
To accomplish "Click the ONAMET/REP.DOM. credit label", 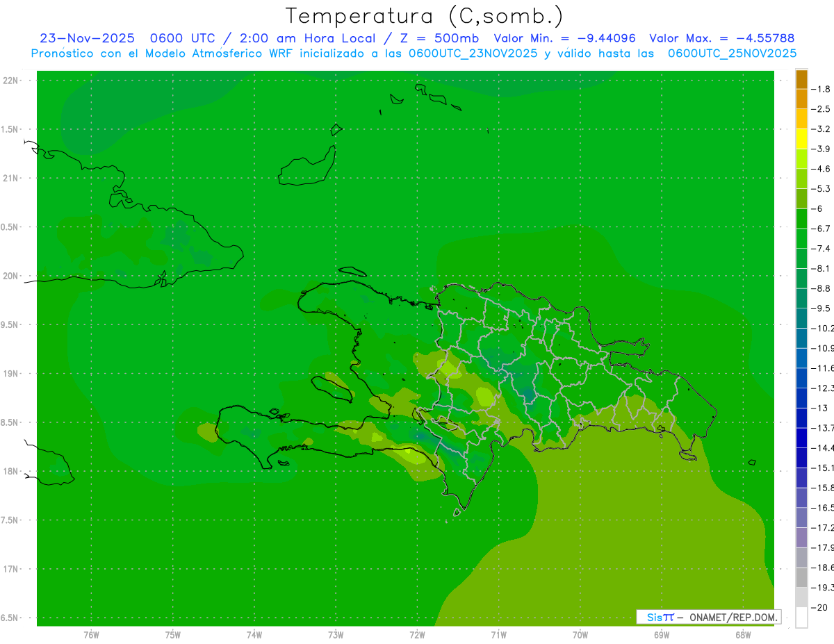I will 733,617.
